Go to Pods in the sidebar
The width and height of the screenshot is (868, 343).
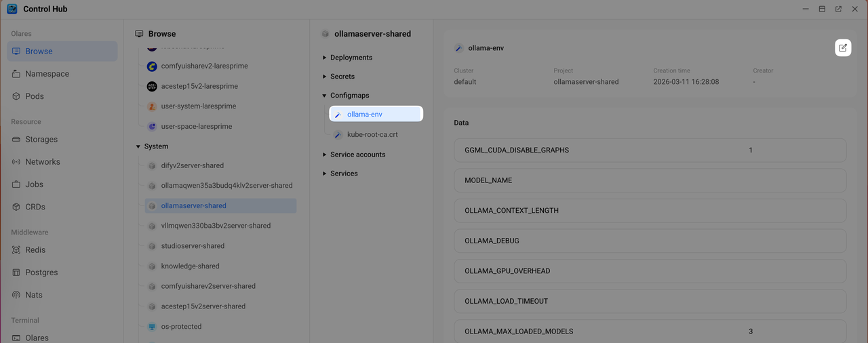[35, 96]
